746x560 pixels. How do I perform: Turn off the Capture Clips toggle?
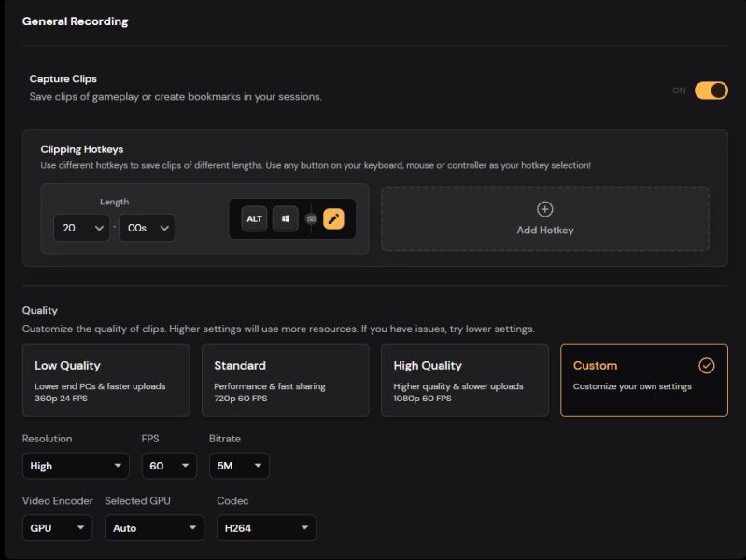point(711,91)
